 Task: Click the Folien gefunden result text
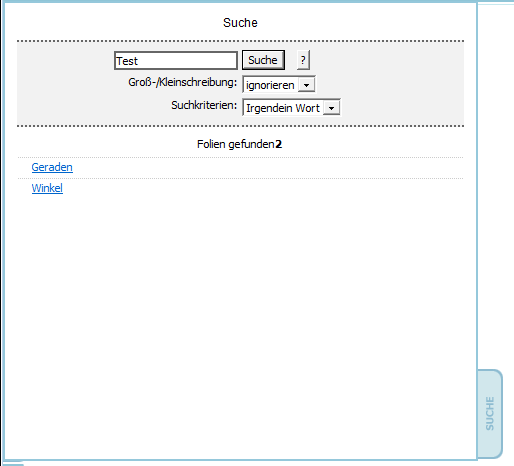(x=236, y=144)
